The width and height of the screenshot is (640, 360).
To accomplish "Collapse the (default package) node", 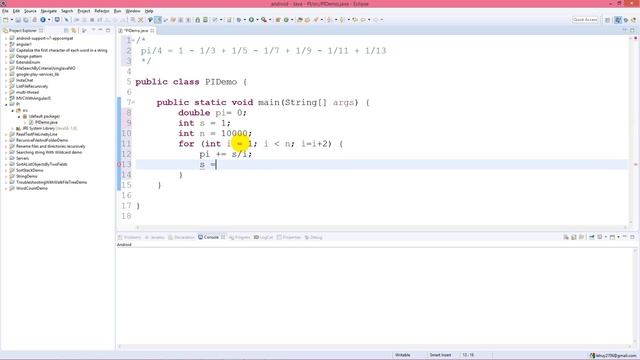I will [x=19, y=116].
